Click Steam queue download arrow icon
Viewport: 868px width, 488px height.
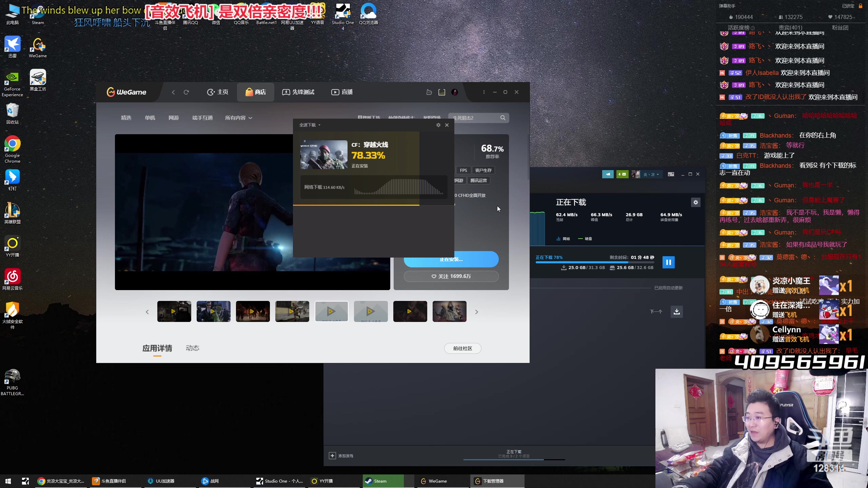(677, 312)
